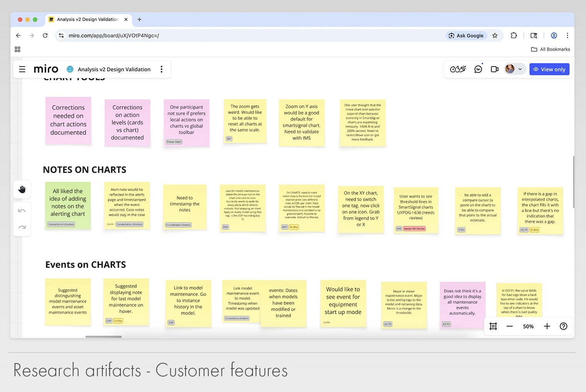The image size is (586, 392).
Task: Open All Bookmarks folder
Action: coord(551,49)
